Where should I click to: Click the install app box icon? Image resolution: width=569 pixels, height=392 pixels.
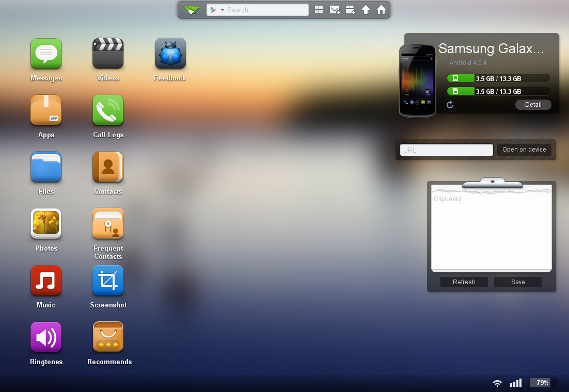pos(350,10)
